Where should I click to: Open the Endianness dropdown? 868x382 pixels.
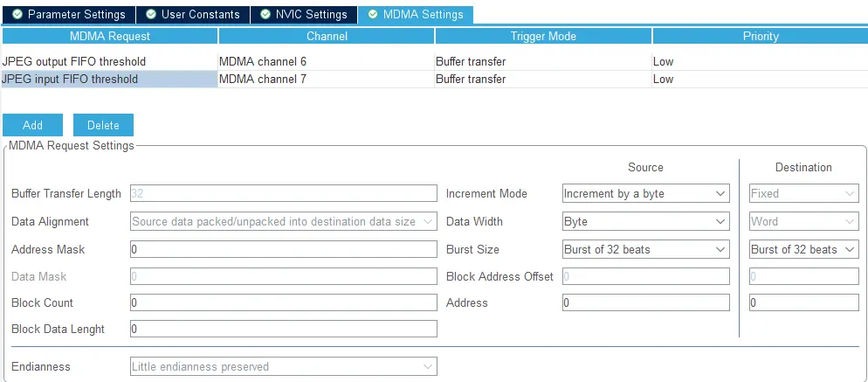point(284,366)
